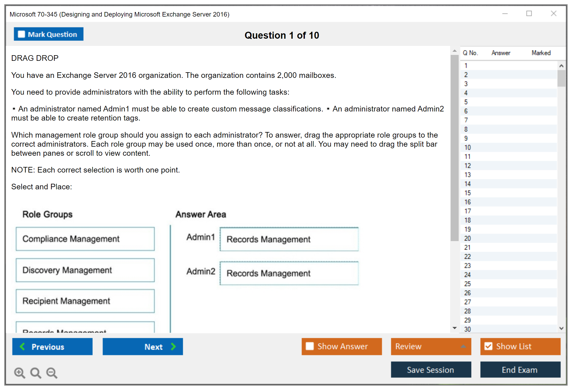Click the right chevron on the Next button

tap(174, 347)
